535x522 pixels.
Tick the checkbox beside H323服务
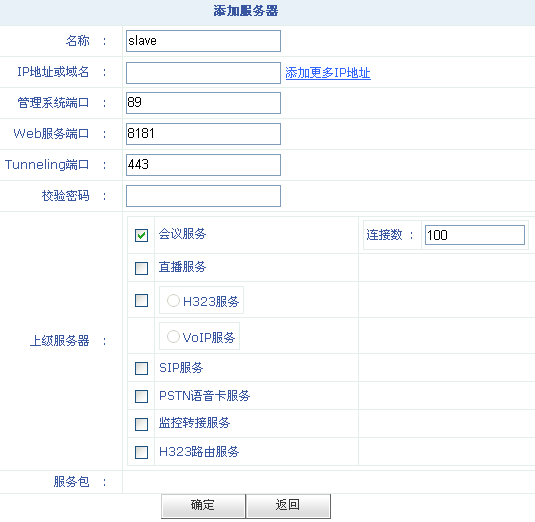pos(141,301)
